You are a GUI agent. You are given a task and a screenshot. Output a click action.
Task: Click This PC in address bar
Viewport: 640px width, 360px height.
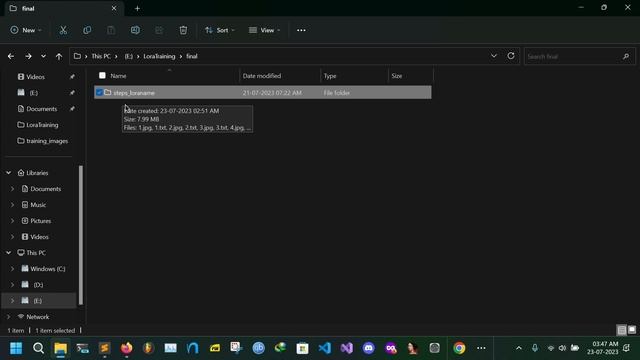coord(101,56)
